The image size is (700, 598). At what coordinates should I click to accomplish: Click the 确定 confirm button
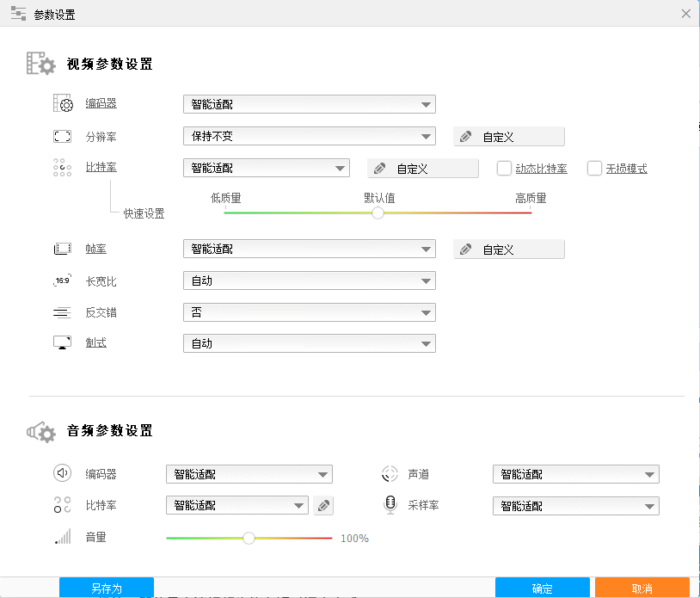(542, 588)
